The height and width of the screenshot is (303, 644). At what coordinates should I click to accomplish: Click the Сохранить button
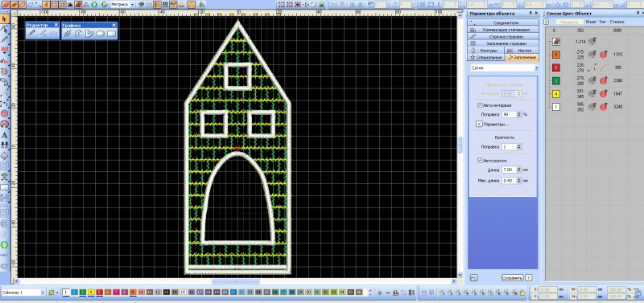click(512, 277)
